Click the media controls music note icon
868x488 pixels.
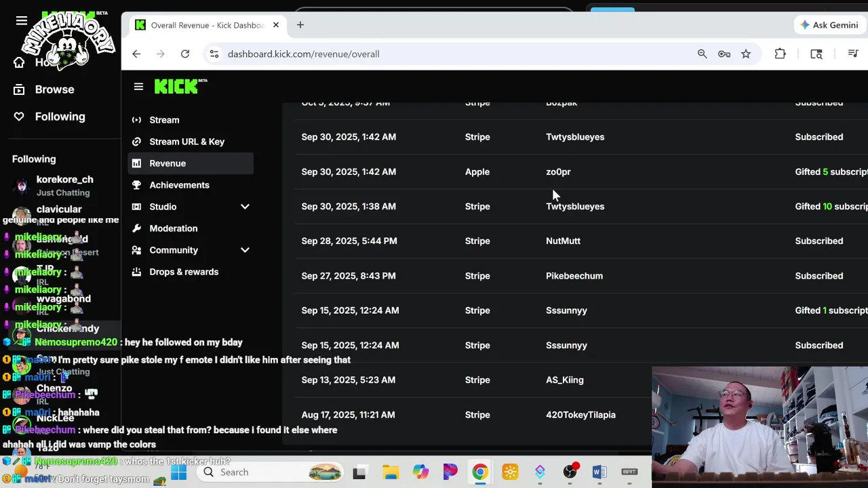(x=853, y=54)
